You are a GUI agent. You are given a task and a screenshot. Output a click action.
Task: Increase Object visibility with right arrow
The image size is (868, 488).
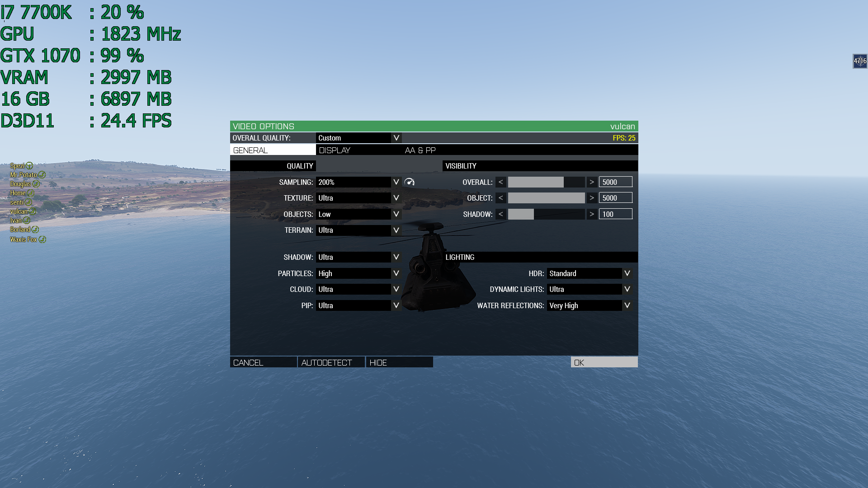click(592, 198)
